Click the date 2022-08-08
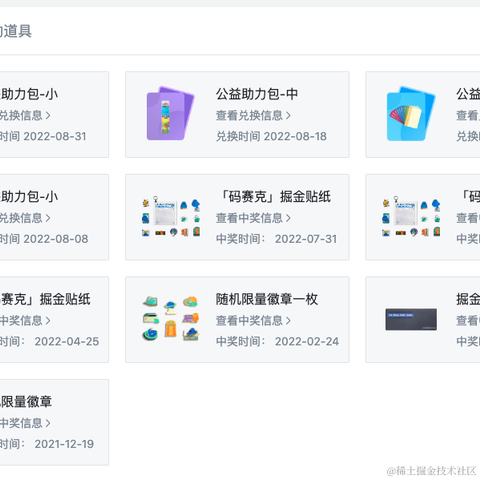Image resolution: width=480 pixels, height=480 pixels. point(56,239)
